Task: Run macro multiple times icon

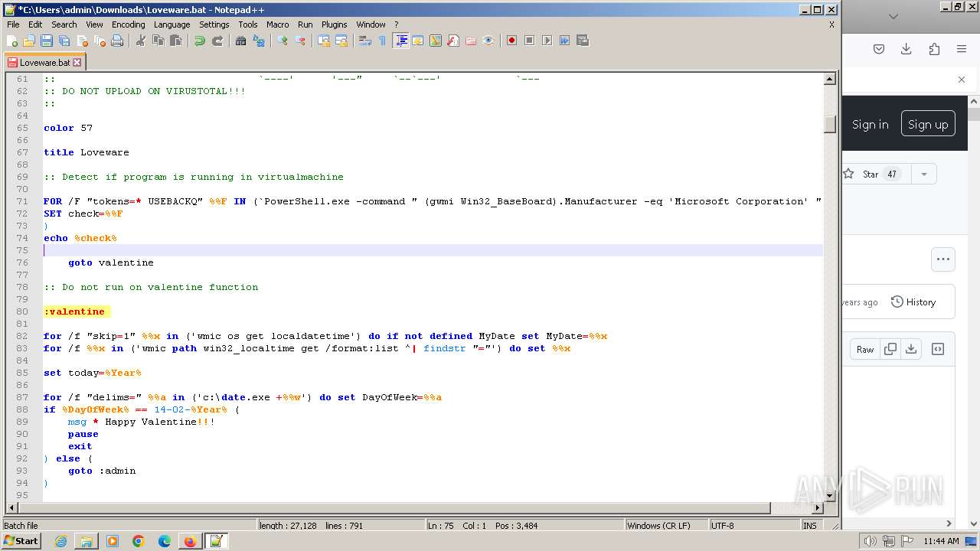Action: pos(564,41)
